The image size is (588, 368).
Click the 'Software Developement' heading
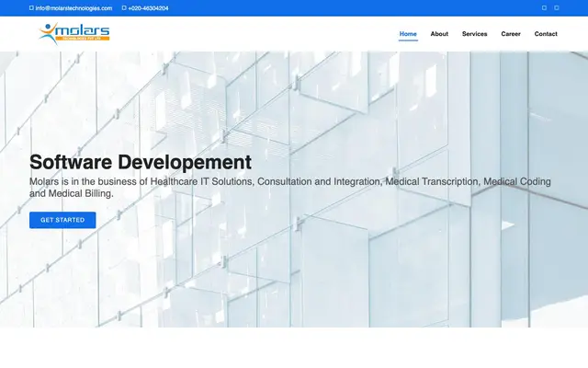[x=141, y=162]
